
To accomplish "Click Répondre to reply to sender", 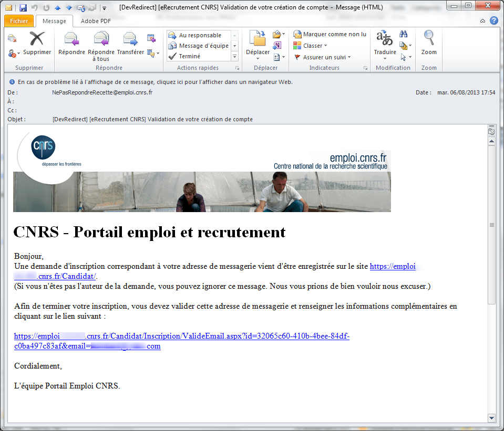I will click(71, 43).
